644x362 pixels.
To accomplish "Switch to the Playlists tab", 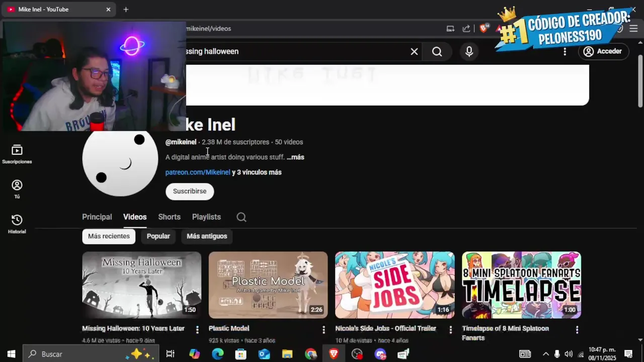I will click(x=206, y=217).
